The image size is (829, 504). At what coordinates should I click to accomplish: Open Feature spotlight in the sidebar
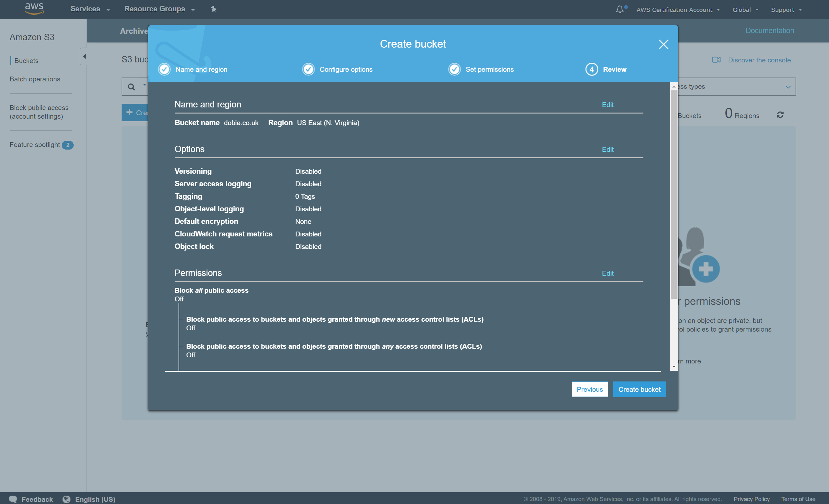[x=35, y=145]
